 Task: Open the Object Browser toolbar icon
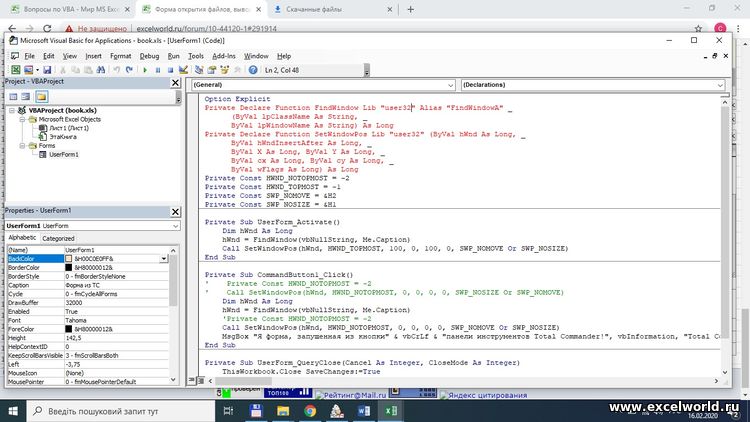(224, 70)
